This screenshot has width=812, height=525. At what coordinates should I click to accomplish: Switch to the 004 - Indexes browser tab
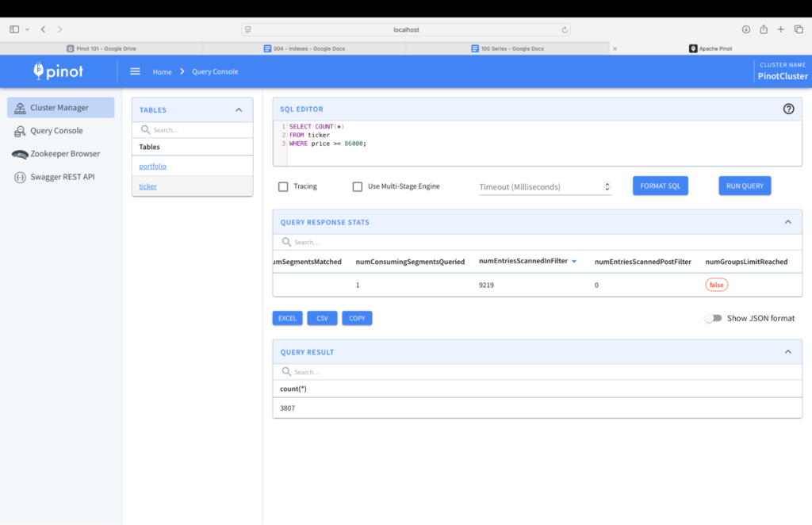[304, 48]
